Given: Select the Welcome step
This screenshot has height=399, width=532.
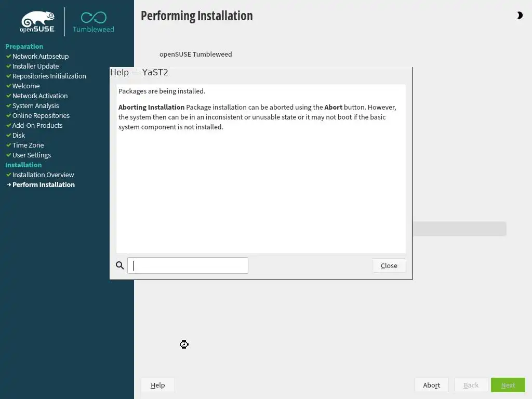Looking at the screenshot, I should (26, 86).
